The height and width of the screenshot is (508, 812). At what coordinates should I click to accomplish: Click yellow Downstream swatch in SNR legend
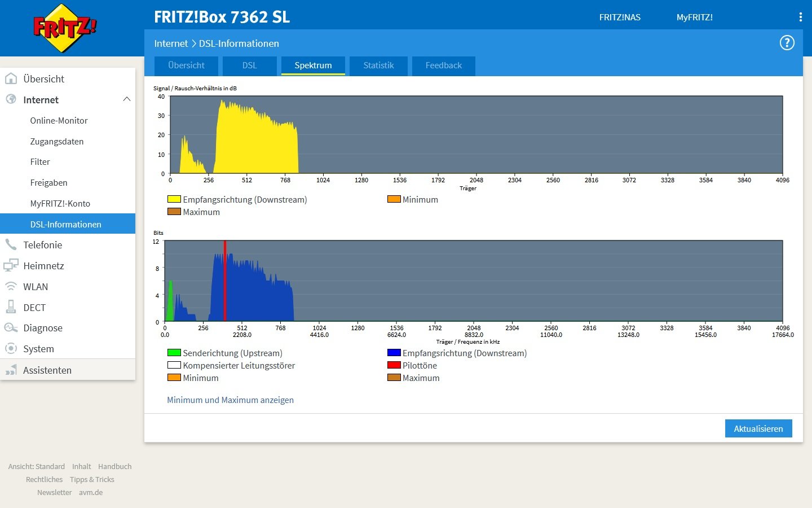click(174, 199)
